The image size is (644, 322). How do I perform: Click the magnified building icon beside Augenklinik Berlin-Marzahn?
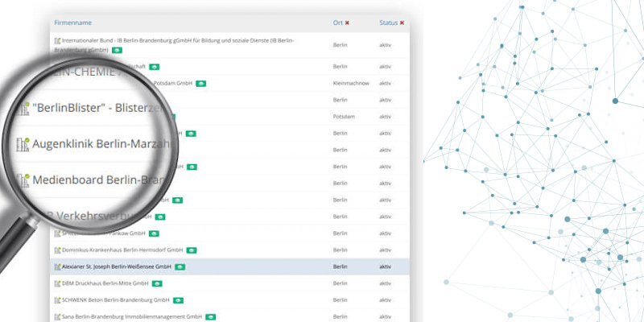point(23,145)
